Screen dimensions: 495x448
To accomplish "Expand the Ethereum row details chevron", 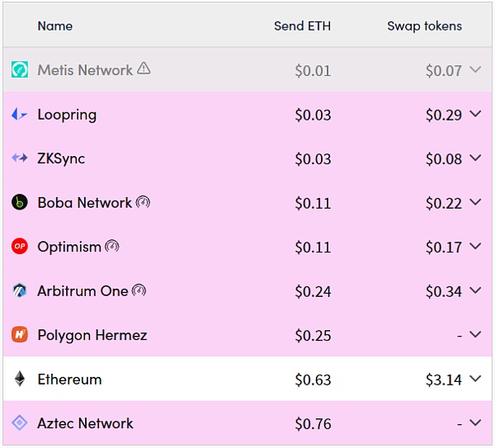I will click(474, 380).
